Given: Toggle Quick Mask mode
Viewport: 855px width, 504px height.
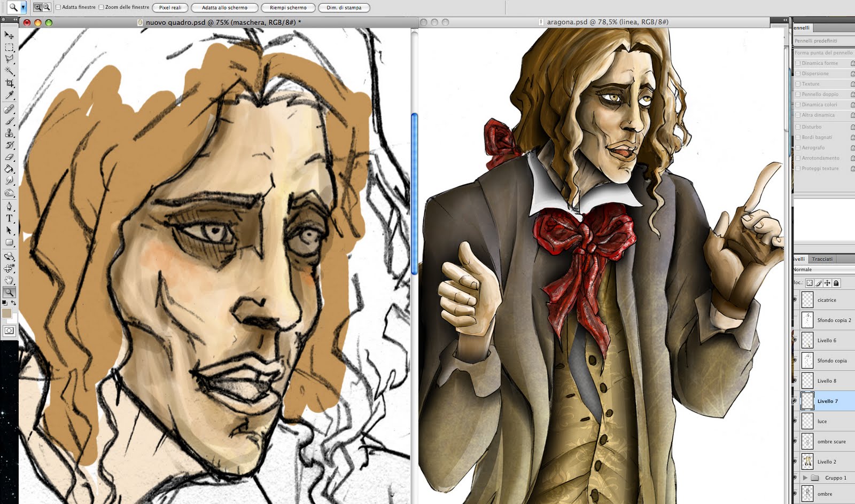Looking at the screenshot, I should click(x=9, y=330).
